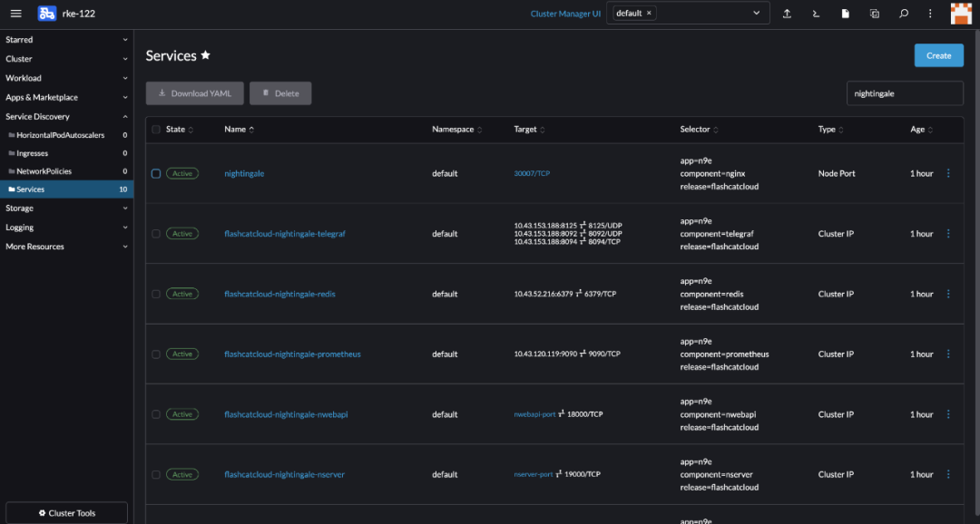Click the copy KubeConfig to clipboard icon

(x=875, y=14)
